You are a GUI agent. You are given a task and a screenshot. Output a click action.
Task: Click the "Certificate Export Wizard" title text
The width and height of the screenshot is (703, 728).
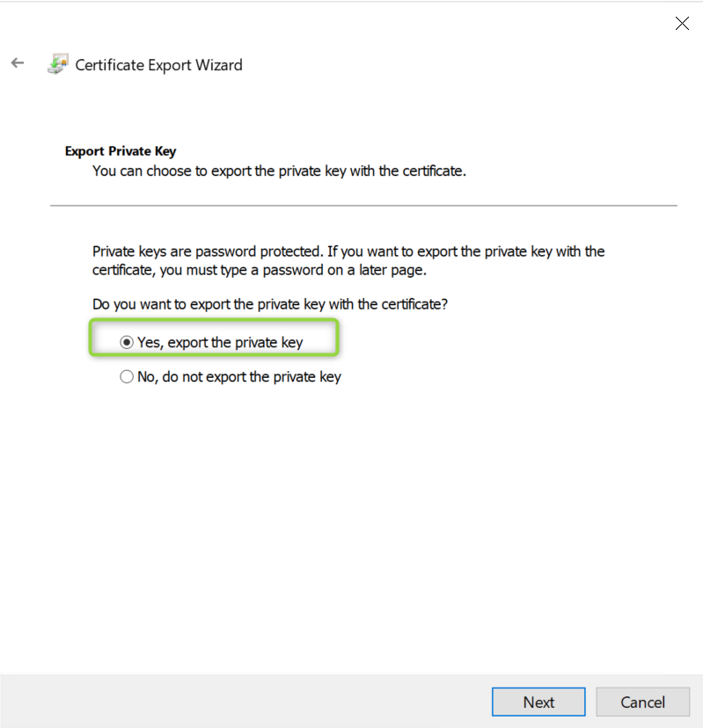point(158,65)
